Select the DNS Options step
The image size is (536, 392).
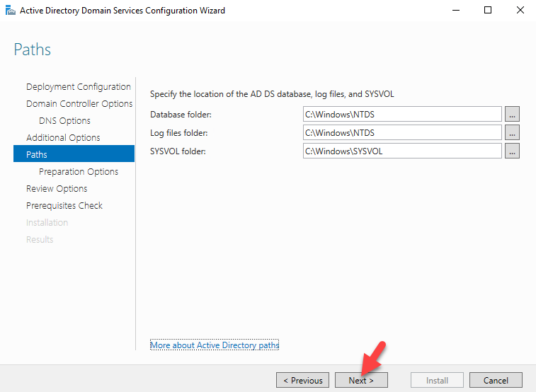pos(64,121)
